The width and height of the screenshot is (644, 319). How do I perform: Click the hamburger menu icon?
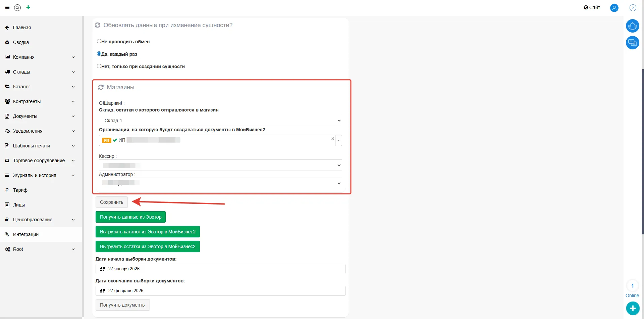pos(7,7)
